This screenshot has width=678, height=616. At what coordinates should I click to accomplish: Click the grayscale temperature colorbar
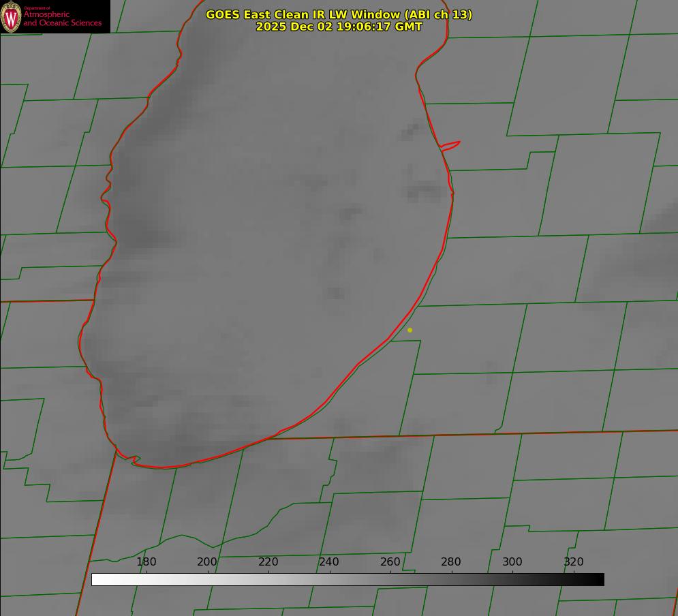[348, 579]
